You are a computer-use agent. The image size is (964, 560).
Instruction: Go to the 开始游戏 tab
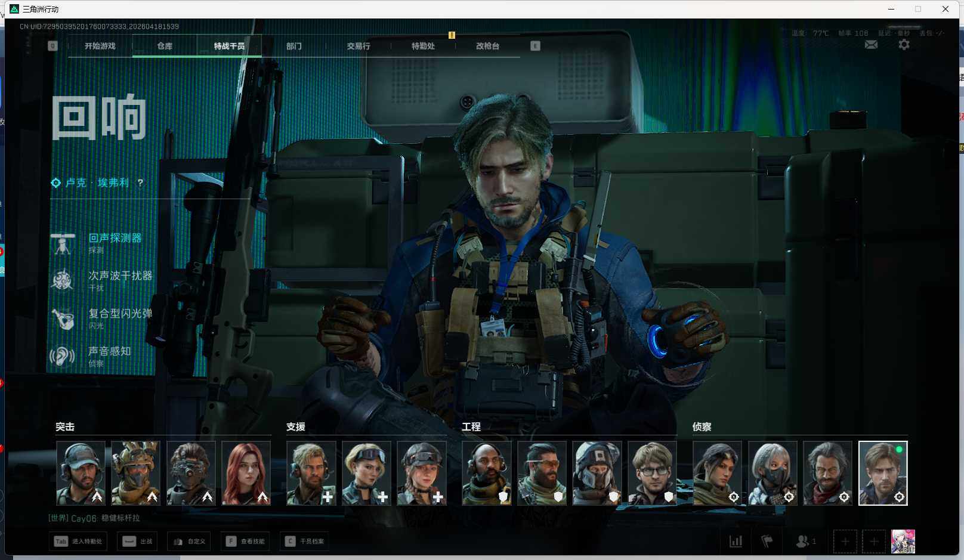point(100,46)
